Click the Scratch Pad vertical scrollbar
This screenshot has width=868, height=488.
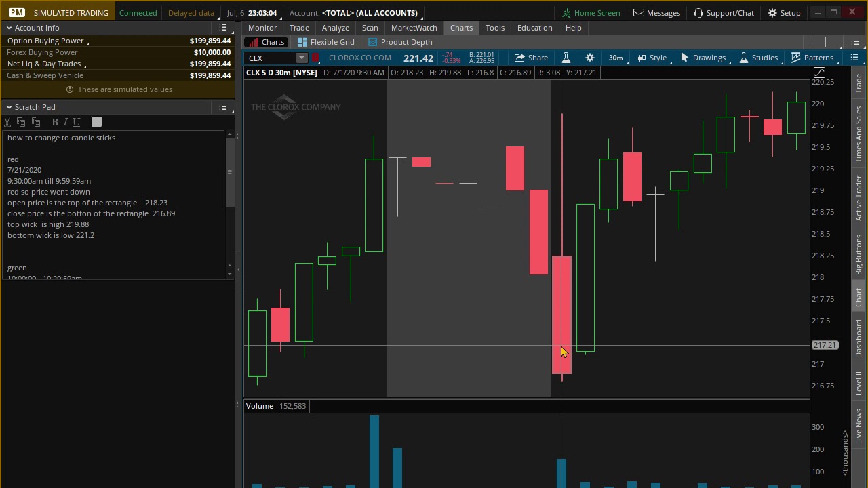point(229,203)
